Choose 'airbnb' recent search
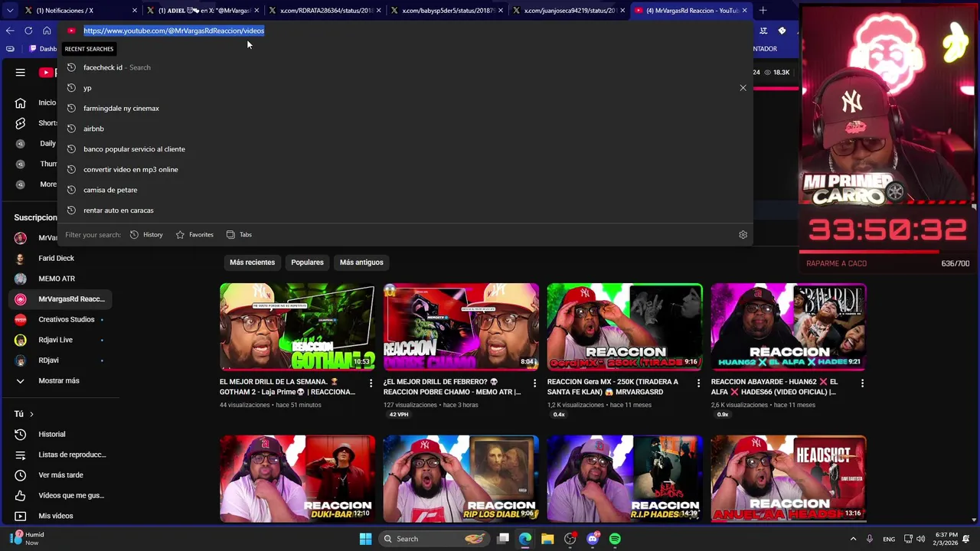The width and height of the screenshot is (980, 551). point(405,129)
